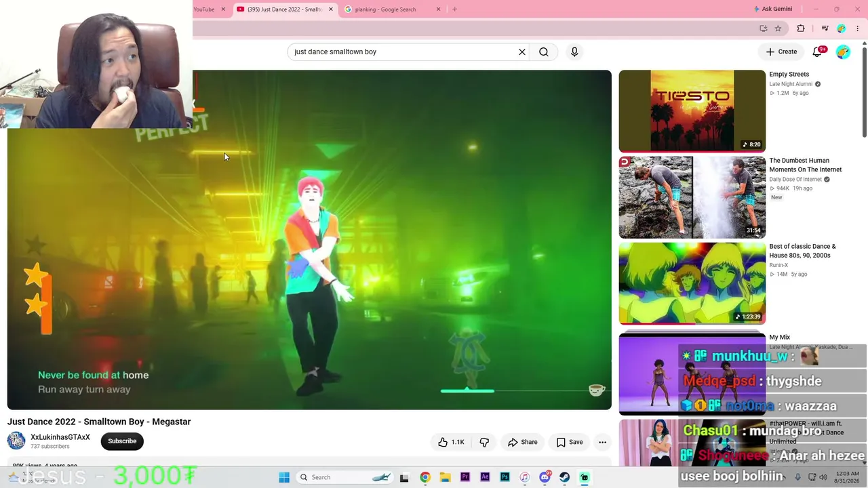Open Discord from the taskbar
The height and width of the screenshot is (488, 868).
tap(545, 477)
